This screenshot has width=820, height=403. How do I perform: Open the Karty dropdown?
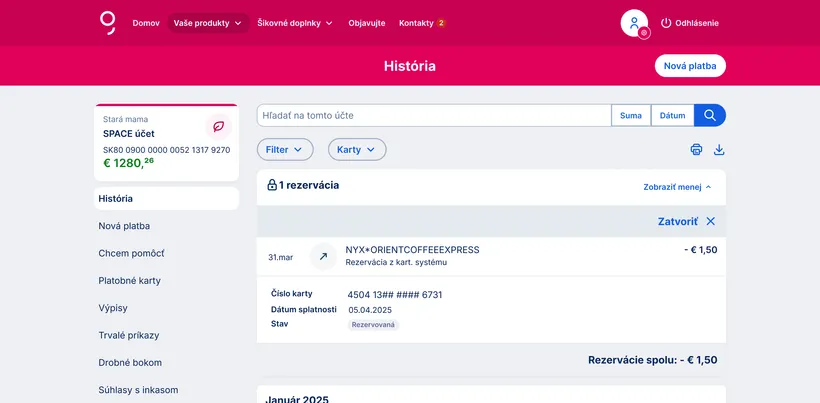point(356,149)
